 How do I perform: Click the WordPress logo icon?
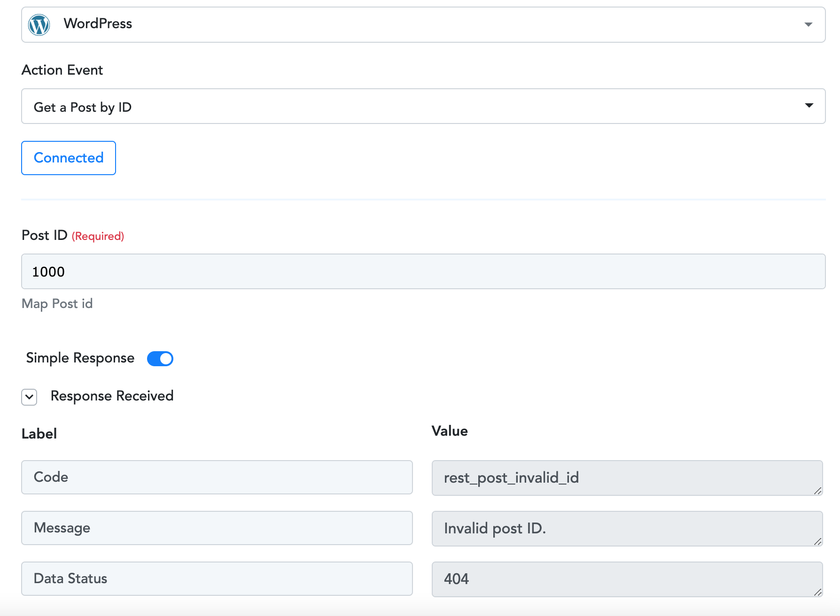coord(39,24)
